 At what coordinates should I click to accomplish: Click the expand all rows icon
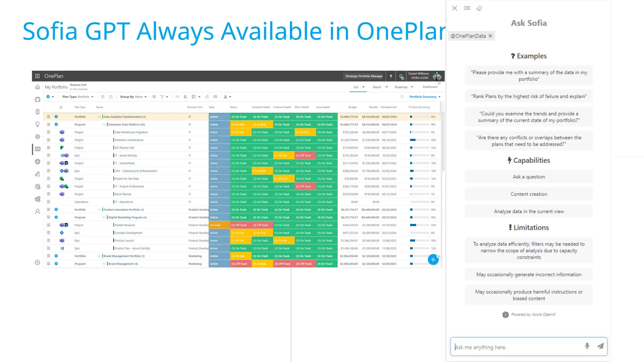coord(103,97)
